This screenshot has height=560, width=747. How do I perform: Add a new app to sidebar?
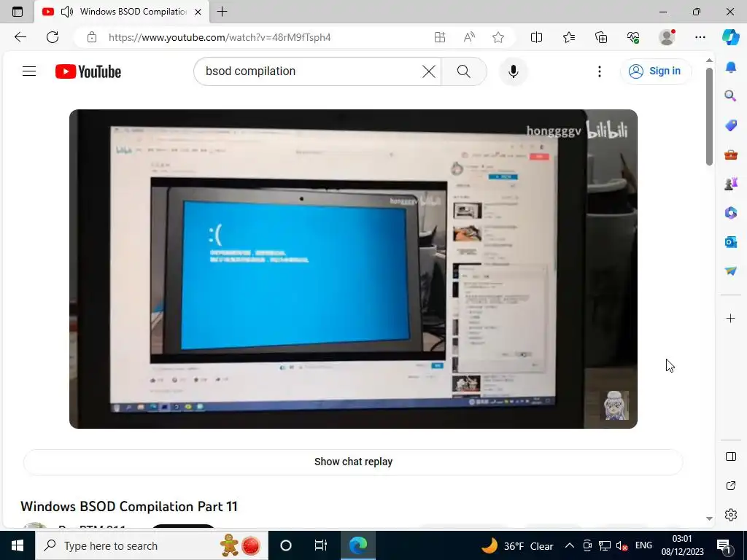tap(731, 318)
